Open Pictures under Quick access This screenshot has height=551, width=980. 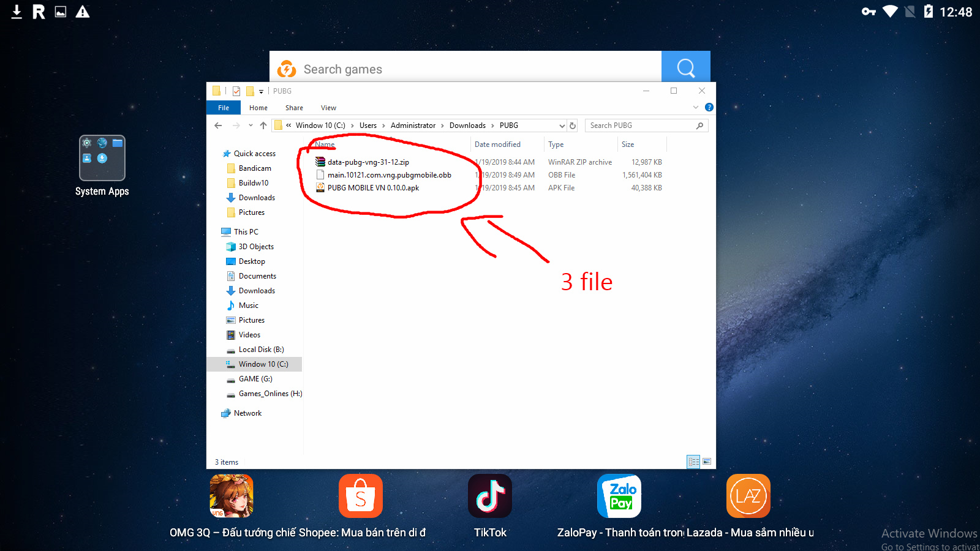tap(252, 212)
